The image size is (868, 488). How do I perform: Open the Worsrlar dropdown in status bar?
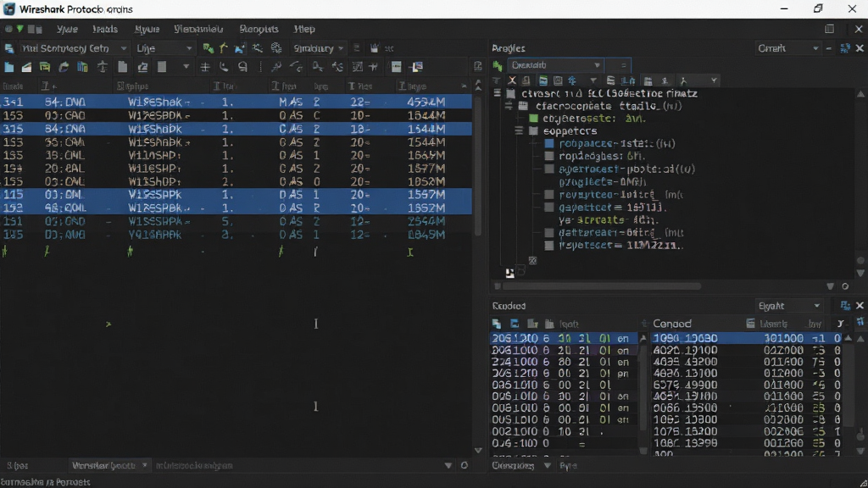(x=109, y=466)
